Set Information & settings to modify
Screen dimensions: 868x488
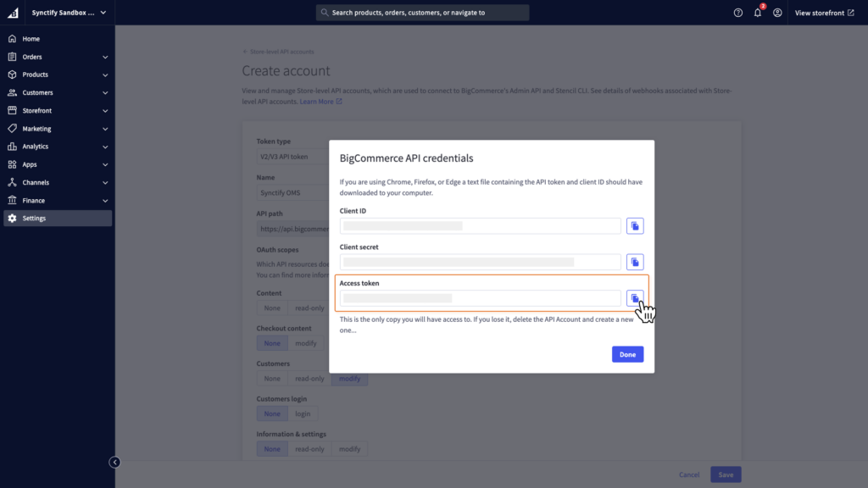coord(349,449)
